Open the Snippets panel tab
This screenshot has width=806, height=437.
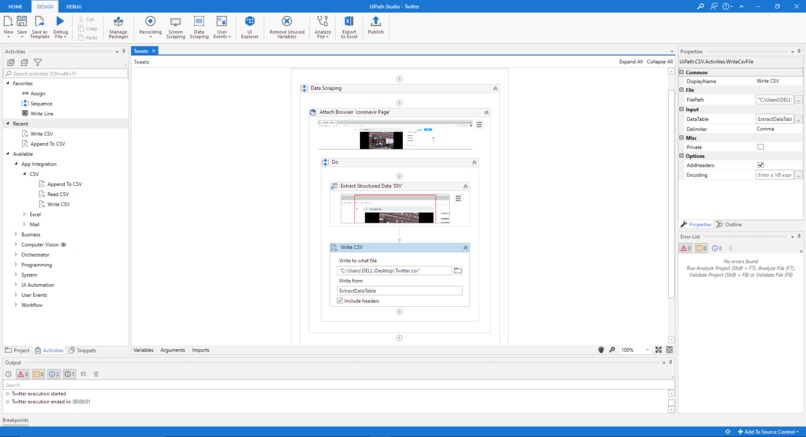(83, 350)
